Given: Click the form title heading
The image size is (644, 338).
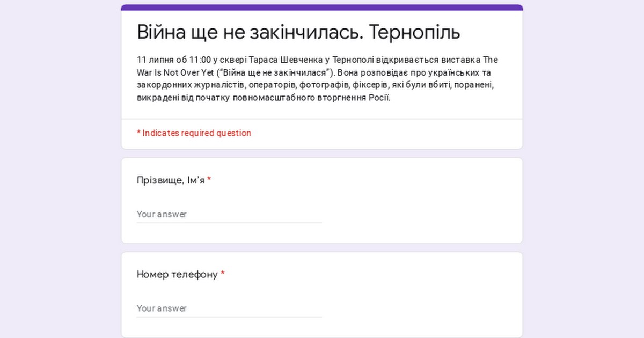Looking at the screenshot, I should click(x=298, y=32).
